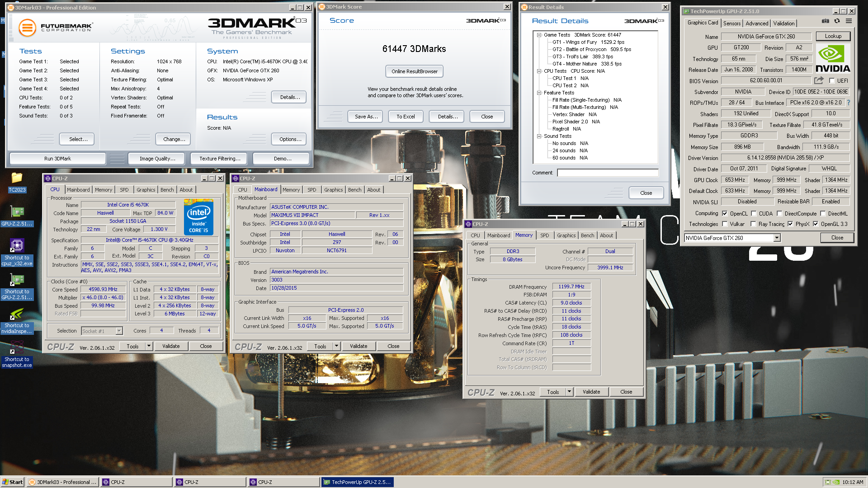Click the Save As button in 3DMark Score
Viewport: 868px width, 488px height.
pos(366,117)
